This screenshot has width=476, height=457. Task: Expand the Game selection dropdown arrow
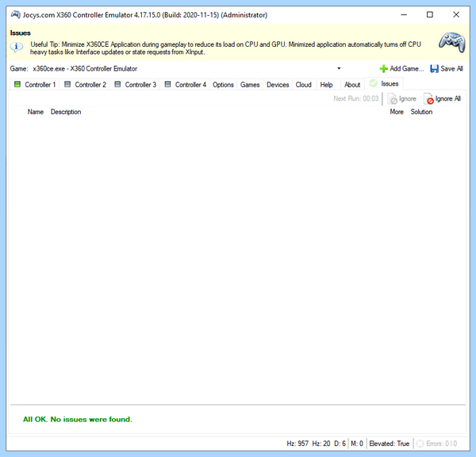tap(339, 68)
